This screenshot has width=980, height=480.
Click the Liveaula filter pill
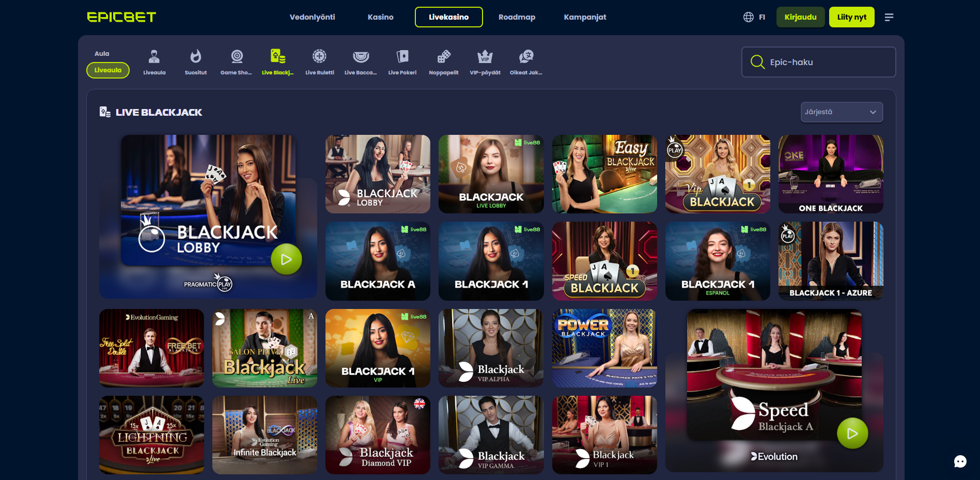pyautogui.click(x=107, y=70)
